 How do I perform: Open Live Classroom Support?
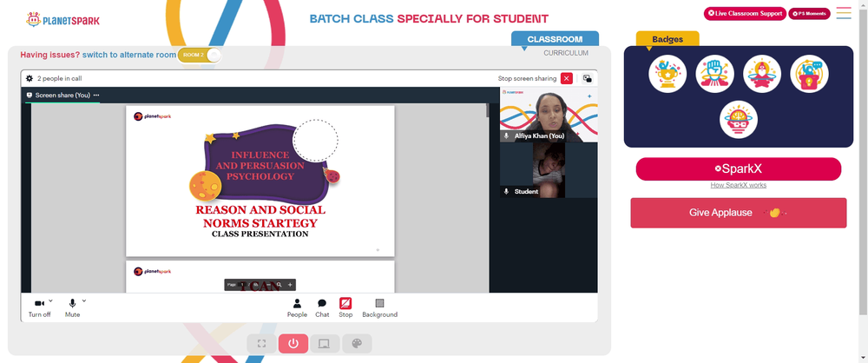point(745,13)
